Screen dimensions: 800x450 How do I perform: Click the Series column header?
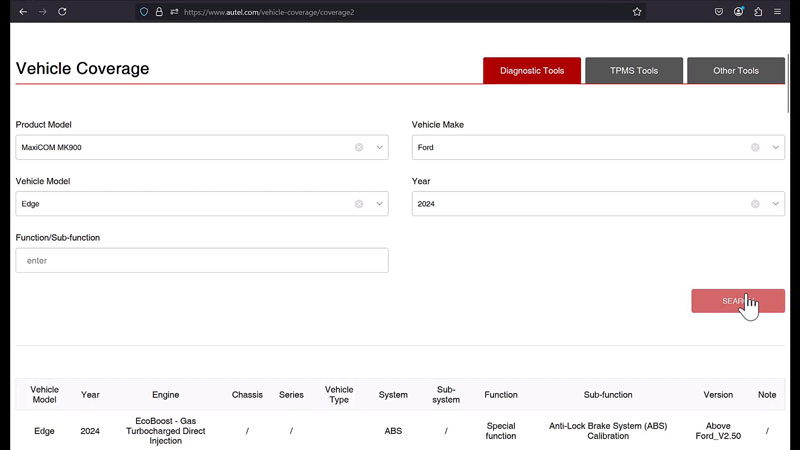291,395
